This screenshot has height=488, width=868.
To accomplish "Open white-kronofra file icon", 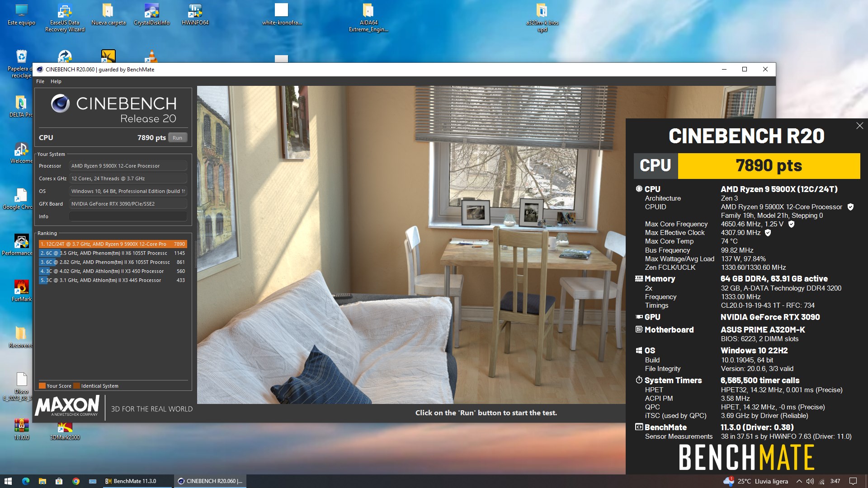I will [x=282, y=15].
